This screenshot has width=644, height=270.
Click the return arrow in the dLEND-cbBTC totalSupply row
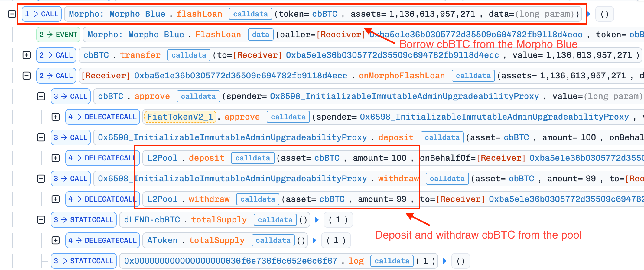pyautogui.click(x=317, y=220)
